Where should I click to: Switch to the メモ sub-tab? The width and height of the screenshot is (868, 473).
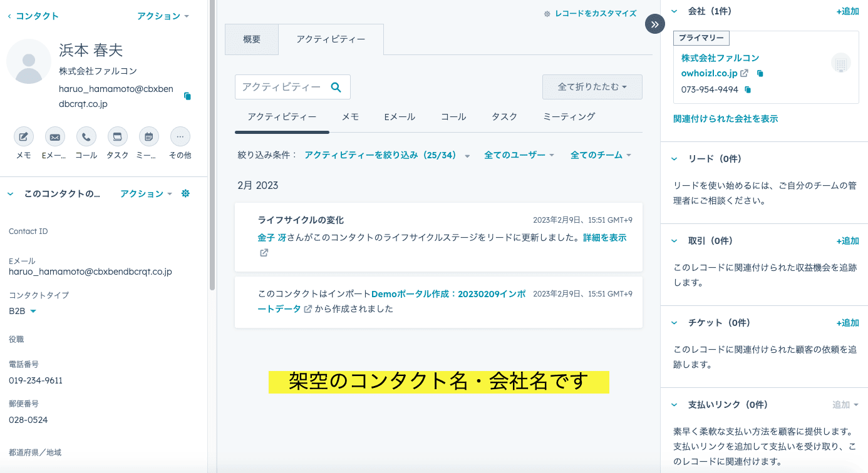point(350,117)
